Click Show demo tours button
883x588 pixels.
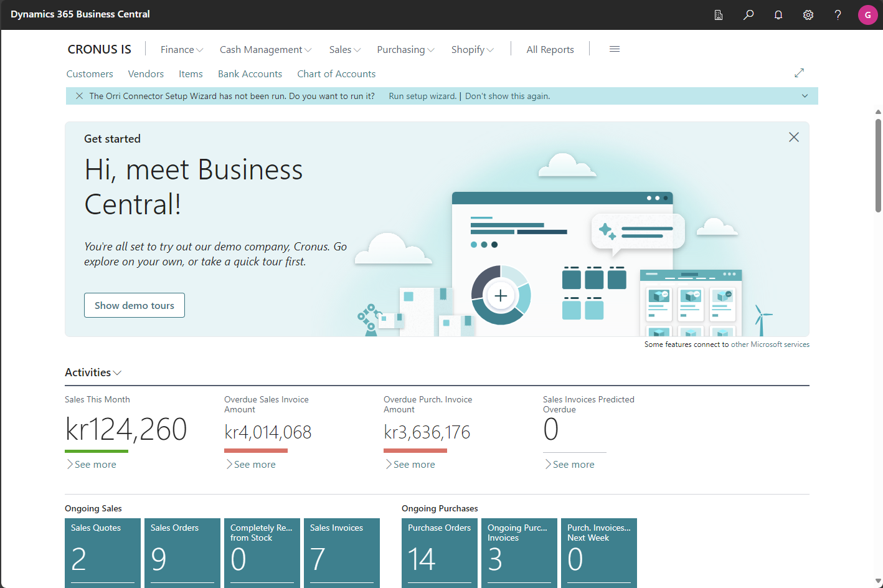[x=135, y=305]
